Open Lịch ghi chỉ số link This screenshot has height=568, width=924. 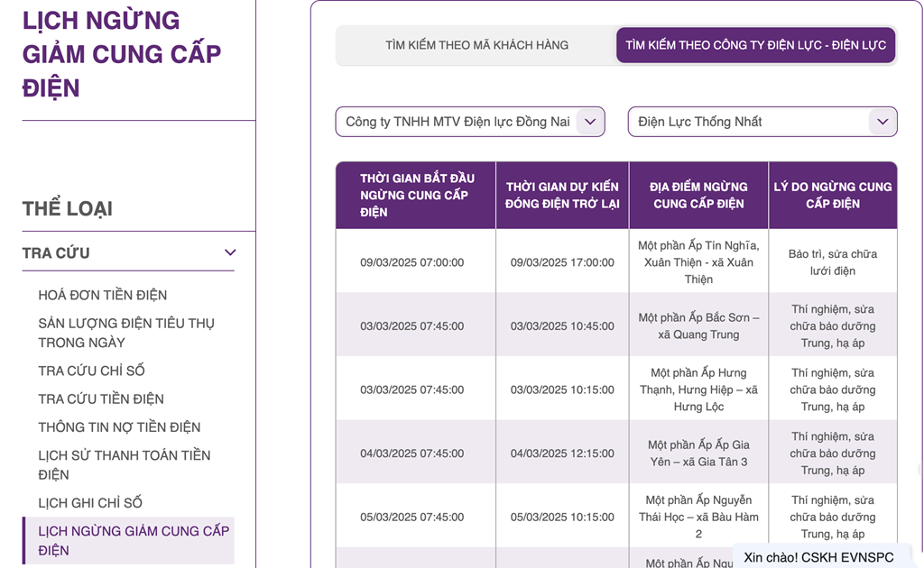pyautogui.click(x=90, y=503)
